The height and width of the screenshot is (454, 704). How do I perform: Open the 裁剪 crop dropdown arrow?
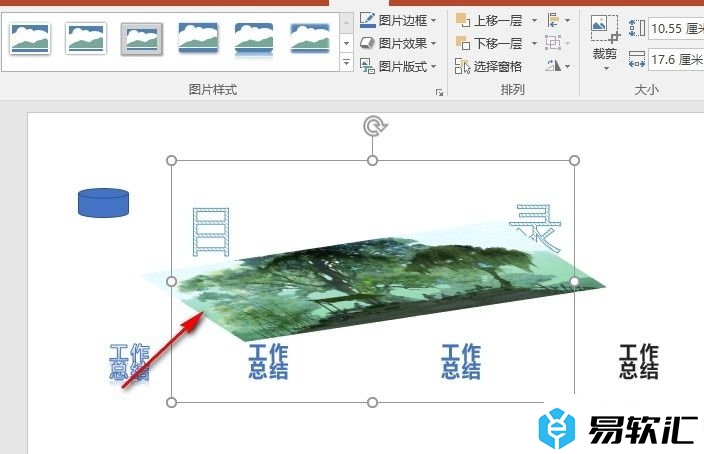606,68
